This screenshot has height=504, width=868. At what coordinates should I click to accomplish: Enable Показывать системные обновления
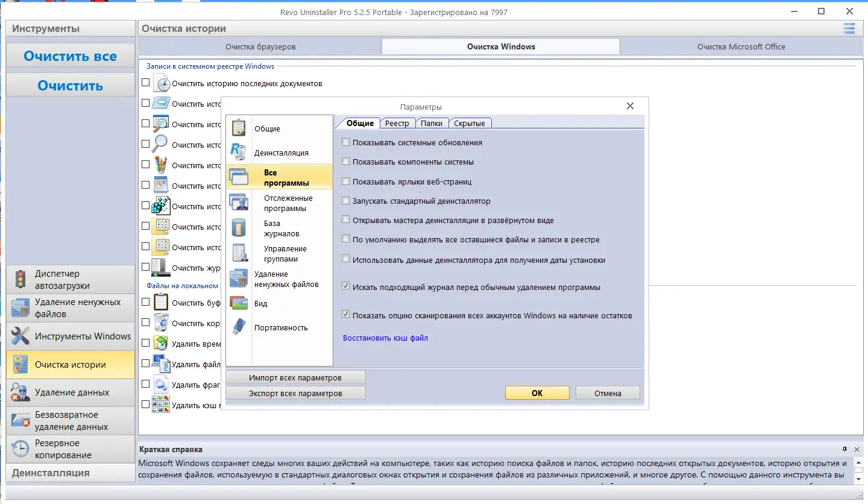pyautogui.click(x=346, y=143)
